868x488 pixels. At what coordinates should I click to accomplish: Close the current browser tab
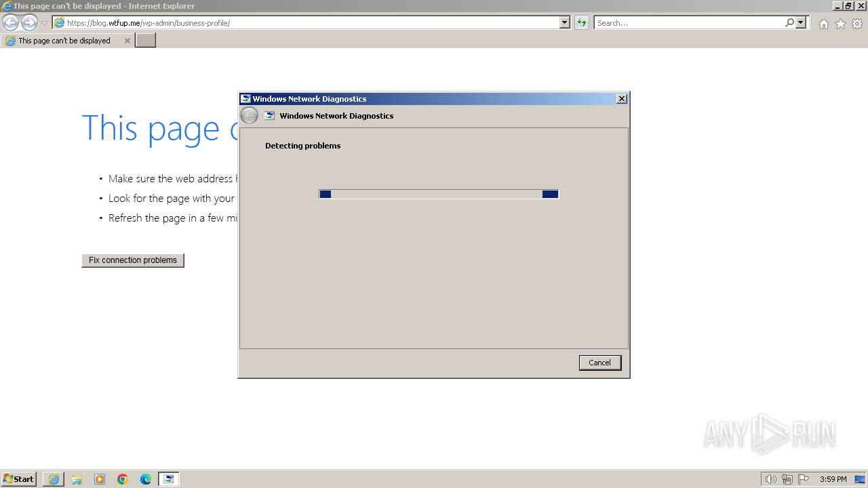127,41
